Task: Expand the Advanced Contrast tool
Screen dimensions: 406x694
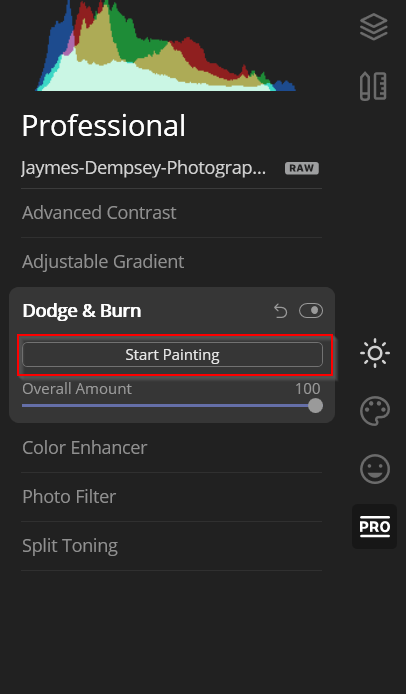Action: [x=99, y=212]
